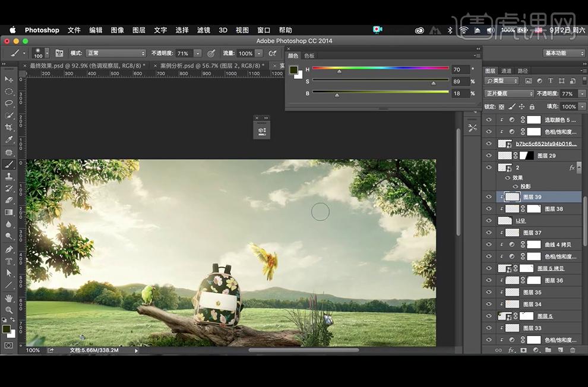The height and width of the screenshot is (387, 588).
Task: Toggle visibility of 图层 33
Action: pyautogui.click(x=489, y=328)
